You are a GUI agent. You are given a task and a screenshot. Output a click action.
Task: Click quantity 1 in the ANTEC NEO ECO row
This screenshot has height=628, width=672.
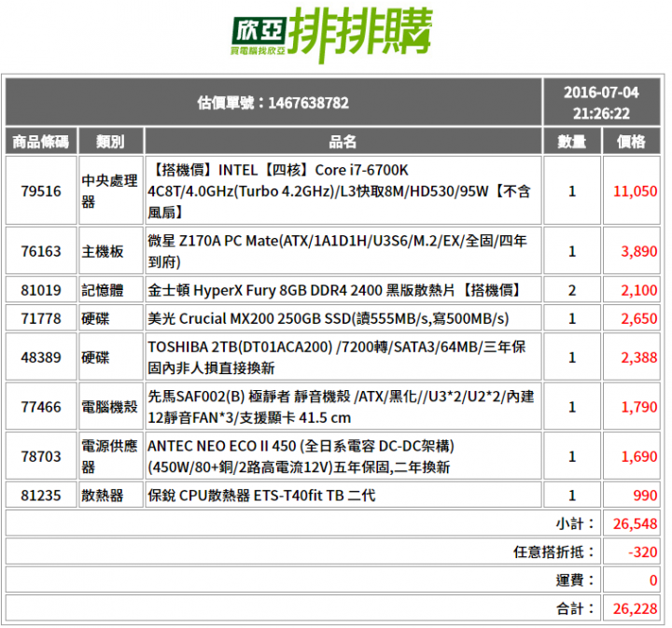tap(572, 456)
